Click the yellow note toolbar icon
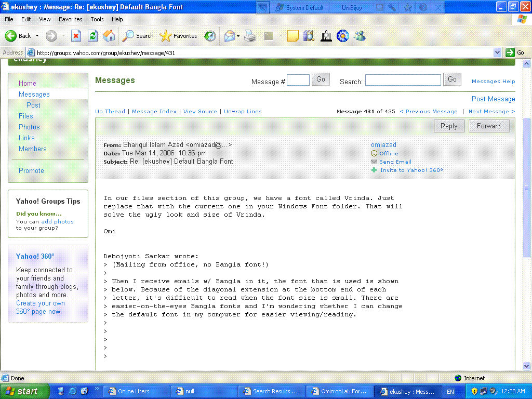This screenshot has height=399, width=532. 292,36
